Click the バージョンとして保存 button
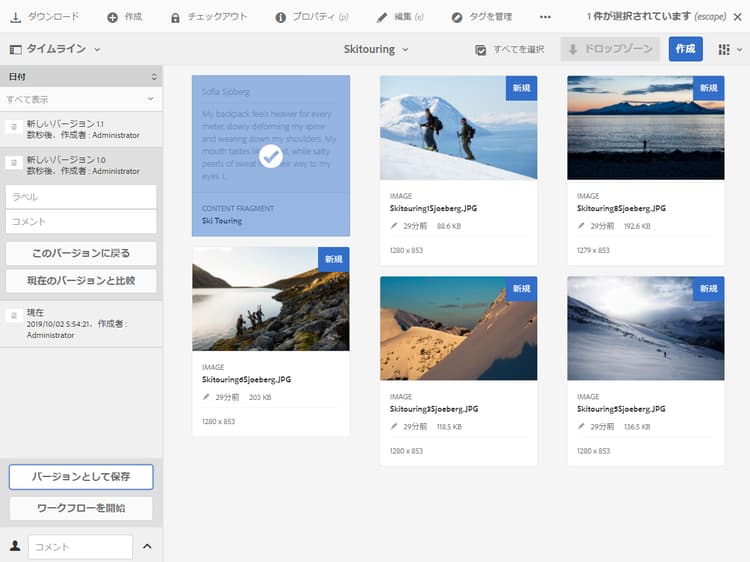 81,476
